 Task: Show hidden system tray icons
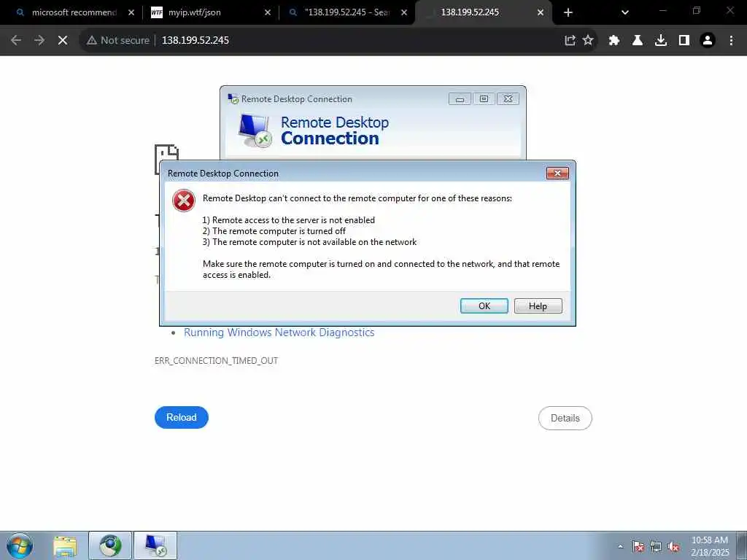620,547
